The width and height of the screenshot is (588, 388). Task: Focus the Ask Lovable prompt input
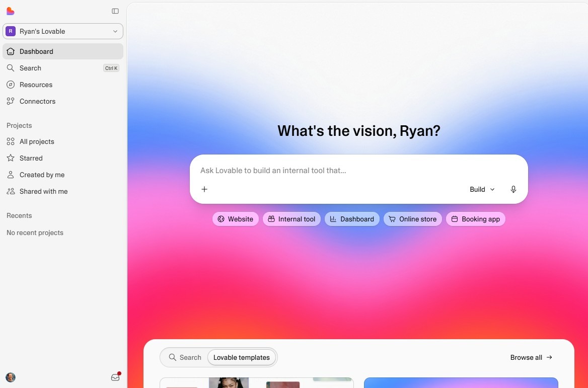tap(358, 171)
